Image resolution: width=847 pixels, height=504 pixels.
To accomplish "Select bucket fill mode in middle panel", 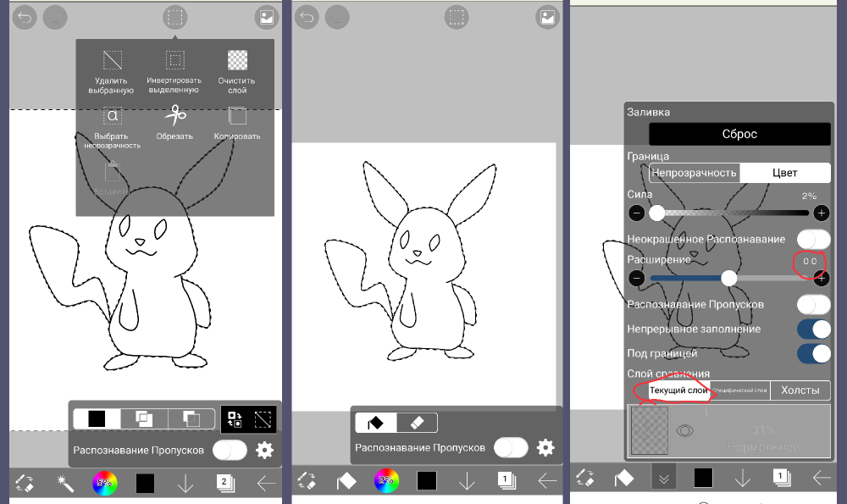I will click(x=376, y=423).
